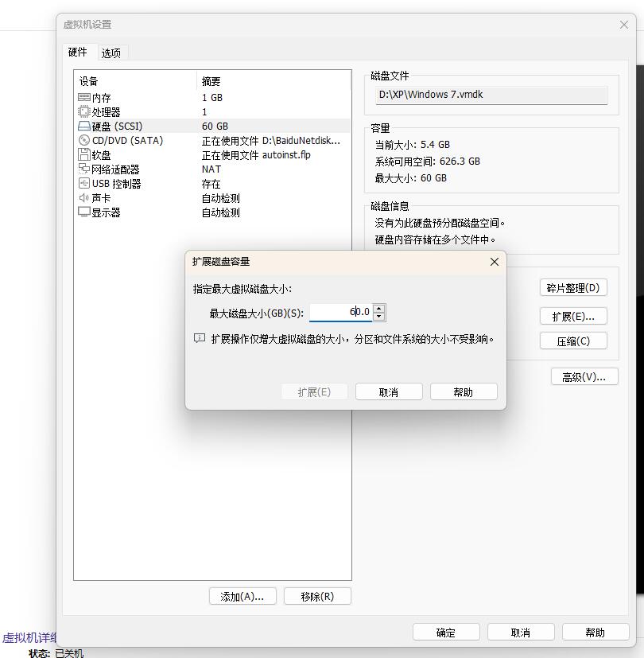Increase max disk size with up arrow

pos(379,309)
